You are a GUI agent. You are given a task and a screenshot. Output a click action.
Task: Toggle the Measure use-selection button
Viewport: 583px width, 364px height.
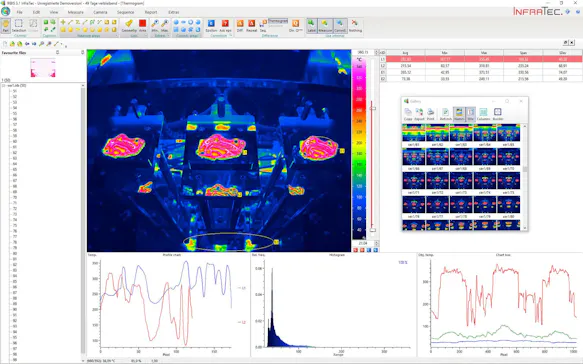point(325,26)
